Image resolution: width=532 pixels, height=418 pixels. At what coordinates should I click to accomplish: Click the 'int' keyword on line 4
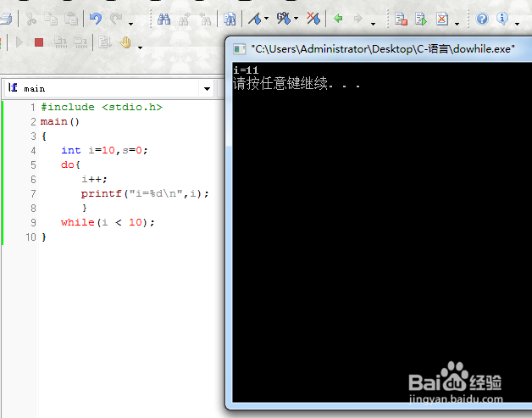click(x=71, y=150)
